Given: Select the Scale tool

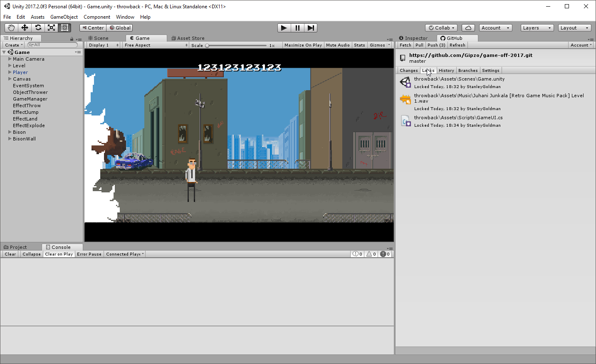Looking at the screenshot, I should tap(51, 27).
